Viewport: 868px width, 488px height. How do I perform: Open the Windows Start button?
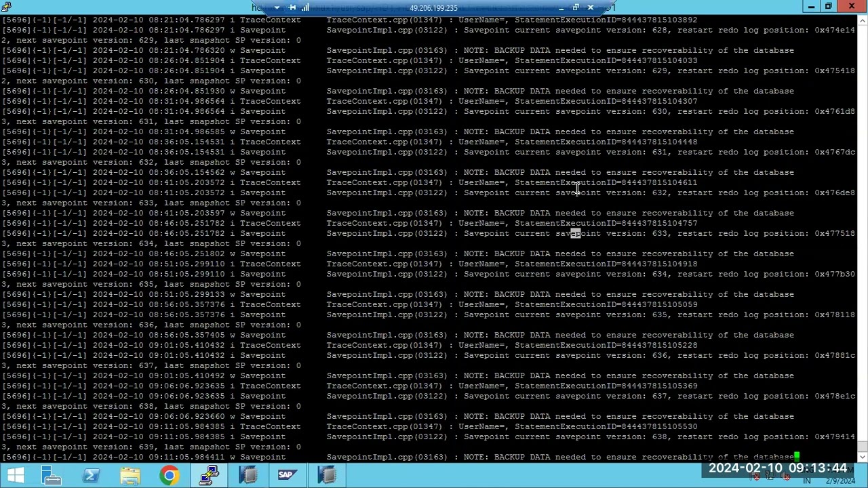coord(15,475)
